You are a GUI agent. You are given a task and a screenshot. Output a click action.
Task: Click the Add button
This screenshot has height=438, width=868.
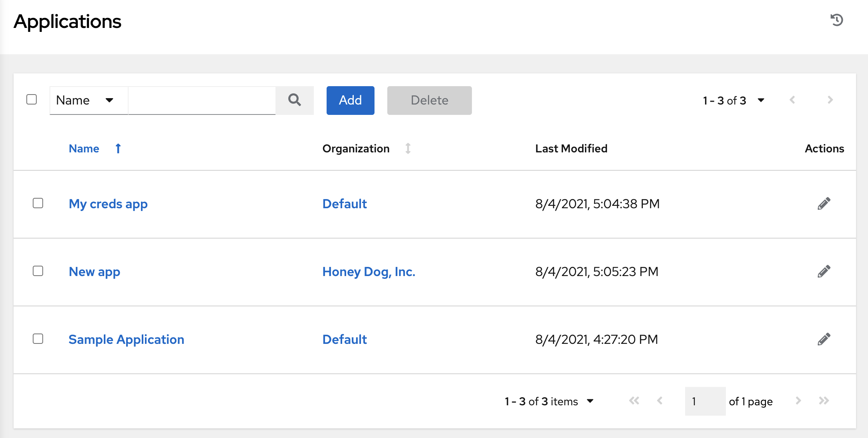[x=350, y=100]
